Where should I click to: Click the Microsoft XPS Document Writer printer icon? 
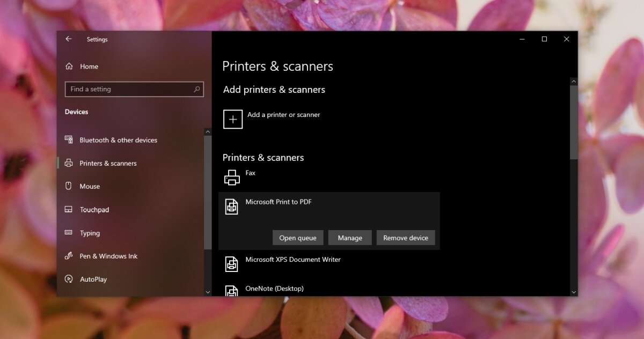(232, 263)
